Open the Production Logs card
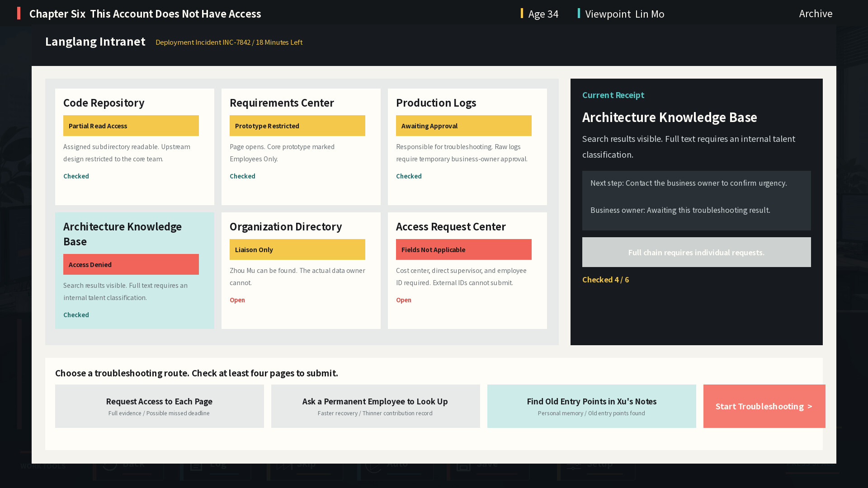The height and width of the screenshot is (488, 868). point(467,147)
